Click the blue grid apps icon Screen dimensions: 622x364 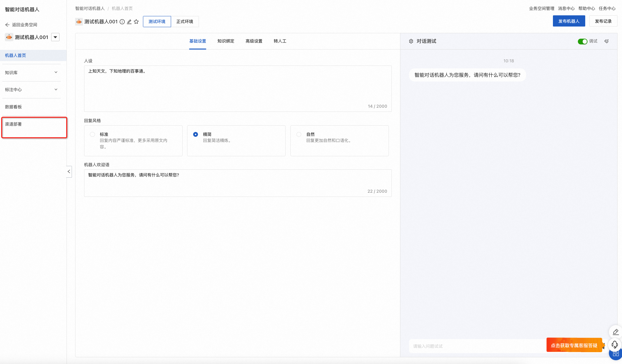point(616,354)
